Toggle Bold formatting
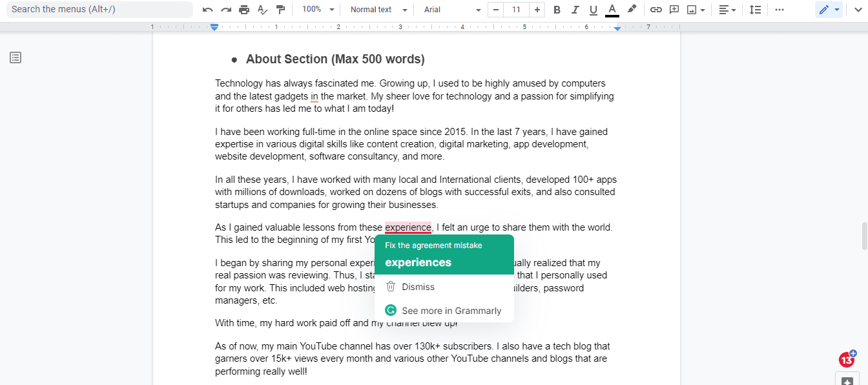Image resolution: width=868 pixels, height=385 pixels. [x=557, y=10]
